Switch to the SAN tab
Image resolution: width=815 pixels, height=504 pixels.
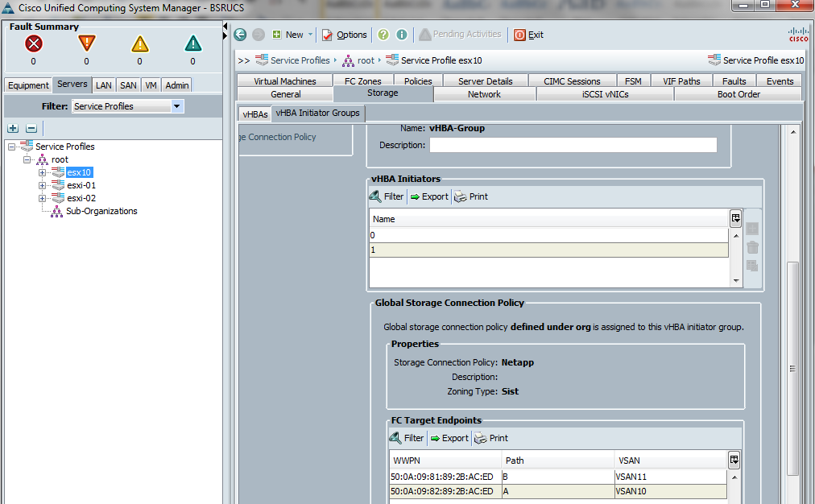(x=128, y=85)
